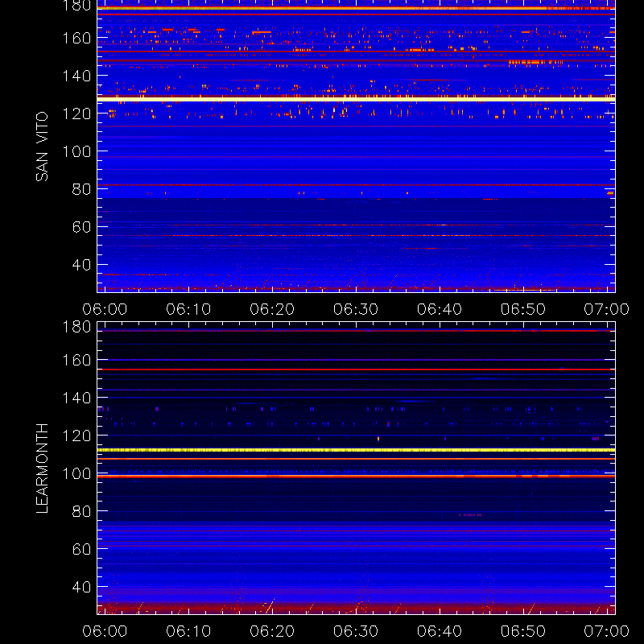Select the 60 tick label on San Vito plot

click(x=81, y=227)
